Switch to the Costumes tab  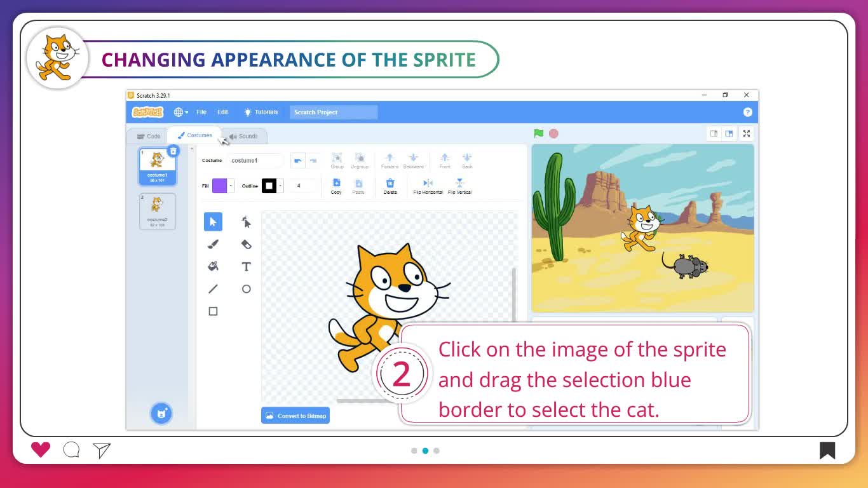tap(194, 135)
